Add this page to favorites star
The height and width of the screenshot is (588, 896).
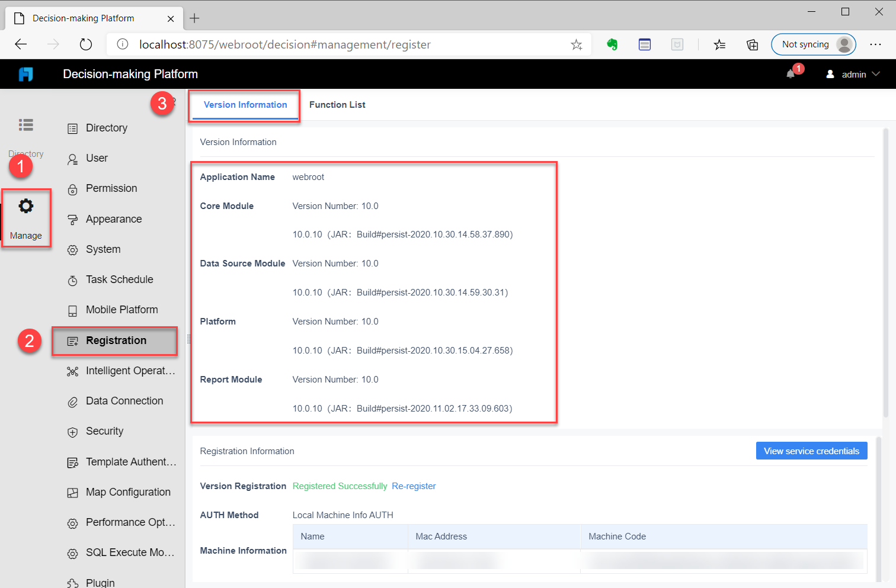click(576, 44)
